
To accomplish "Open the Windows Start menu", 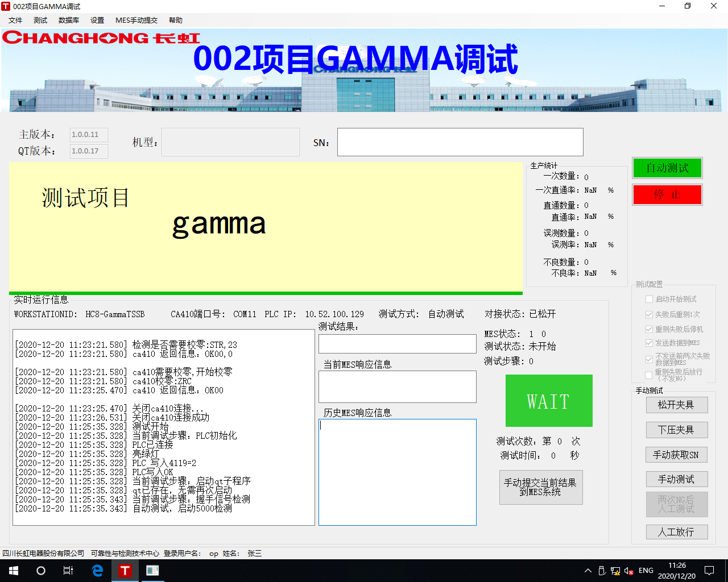I will (x=14, y=571).
